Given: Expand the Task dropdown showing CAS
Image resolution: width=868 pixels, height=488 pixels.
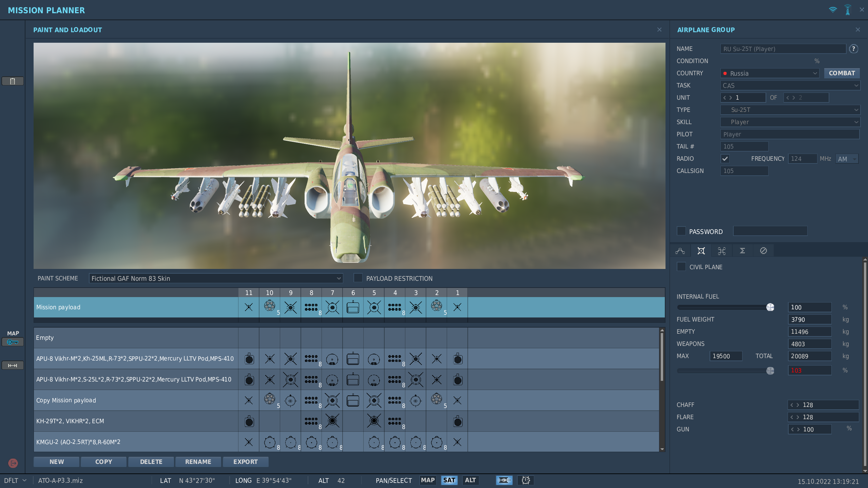Looking at the screenshot, I should pos(790,85).
